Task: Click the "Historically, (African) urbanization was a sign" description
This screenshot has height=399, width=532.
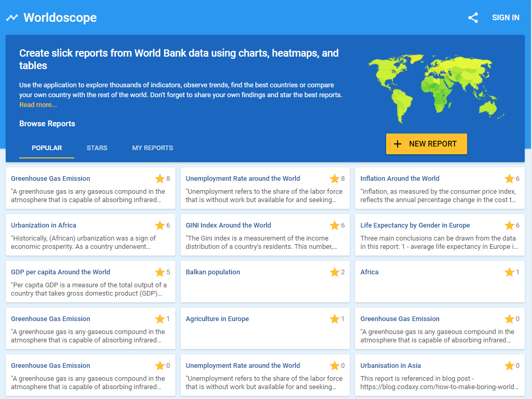Action: 83,243
